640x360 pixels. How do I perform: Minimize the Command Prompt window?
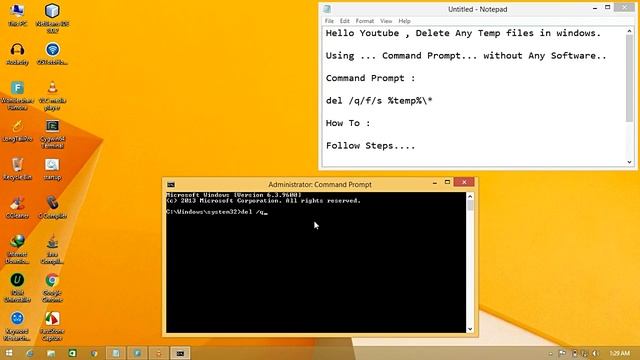[434, 182]
